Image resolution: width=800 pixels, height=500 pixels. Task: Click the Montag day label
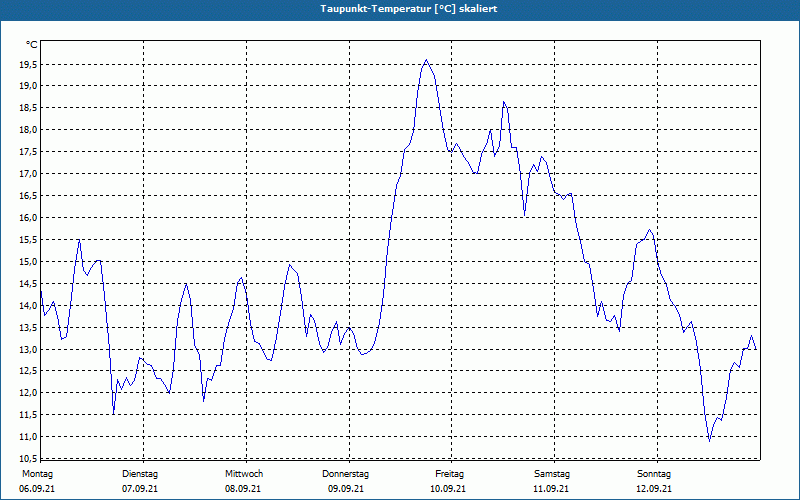coord(37,474)
